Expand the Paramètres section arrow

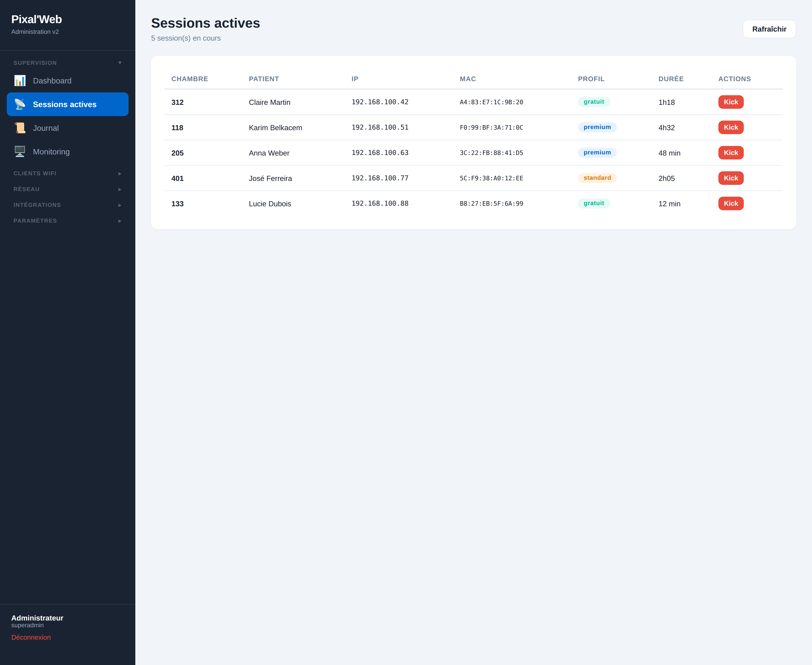click(120, 221)
